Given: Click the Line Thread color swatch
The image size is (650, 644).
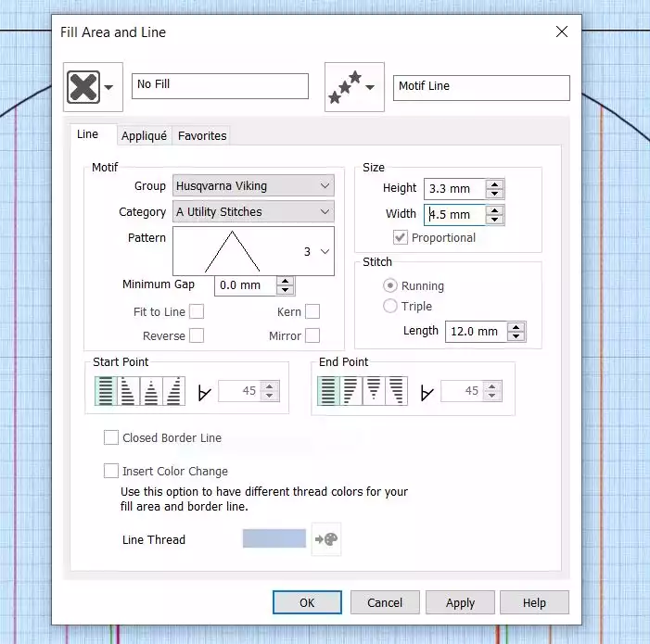Looking at the screenshot, I should pos(274,538).
